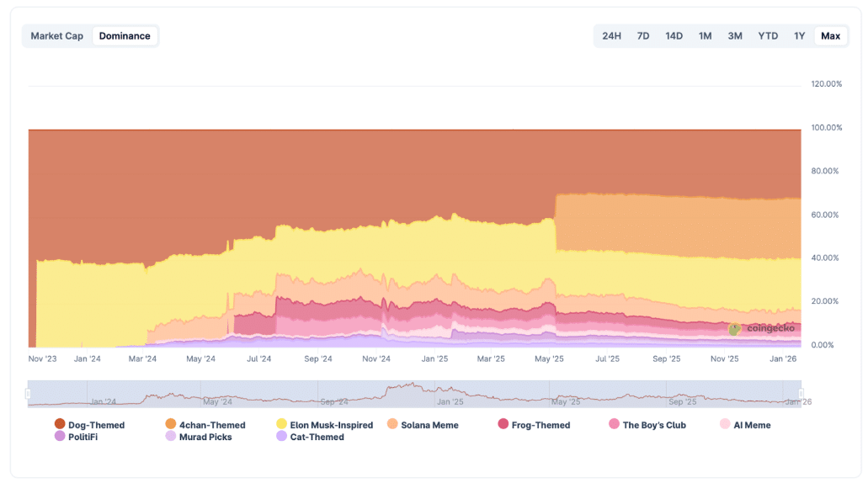Switch to the Market Cap tab
This screenshot has width=868, height=483.
point(57,36)
